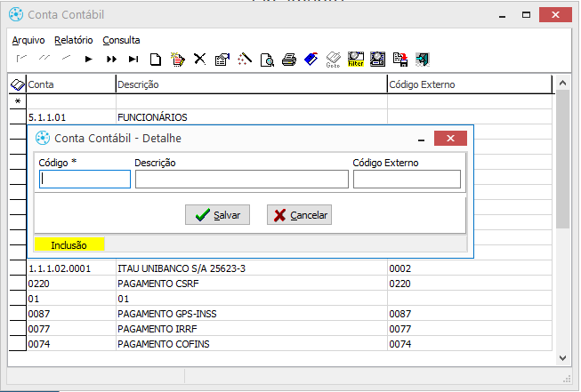Open the Consulta menu
Viewport: 581px width, 392px height.
point(121,40)
